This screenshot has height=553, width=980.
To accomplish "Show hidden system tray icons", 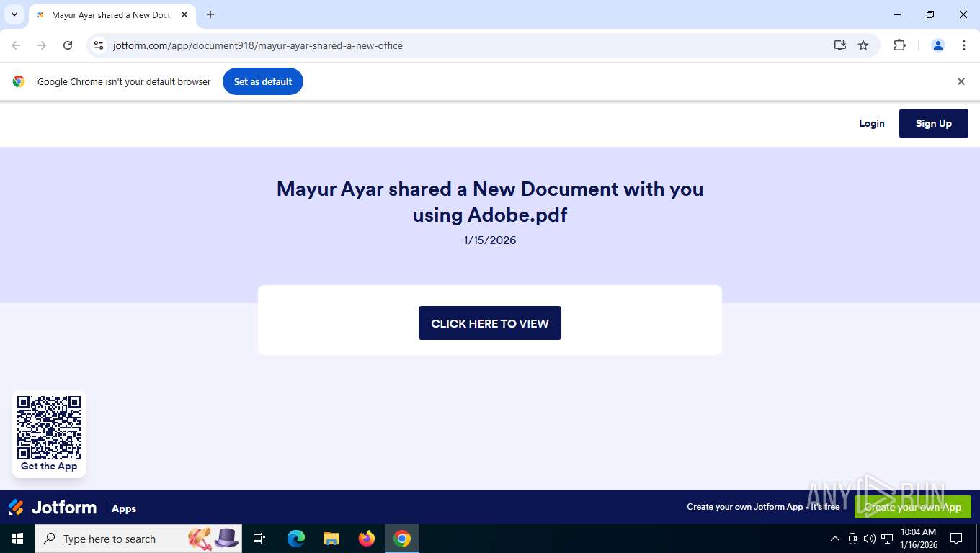I will click(835, 539).
